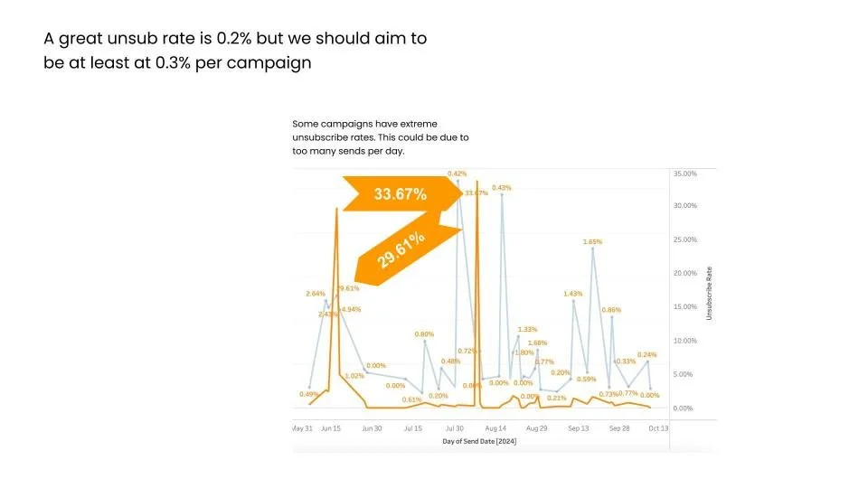
Task: Click the 0.24% data label near Oct 13
Action: click(646, 354)
